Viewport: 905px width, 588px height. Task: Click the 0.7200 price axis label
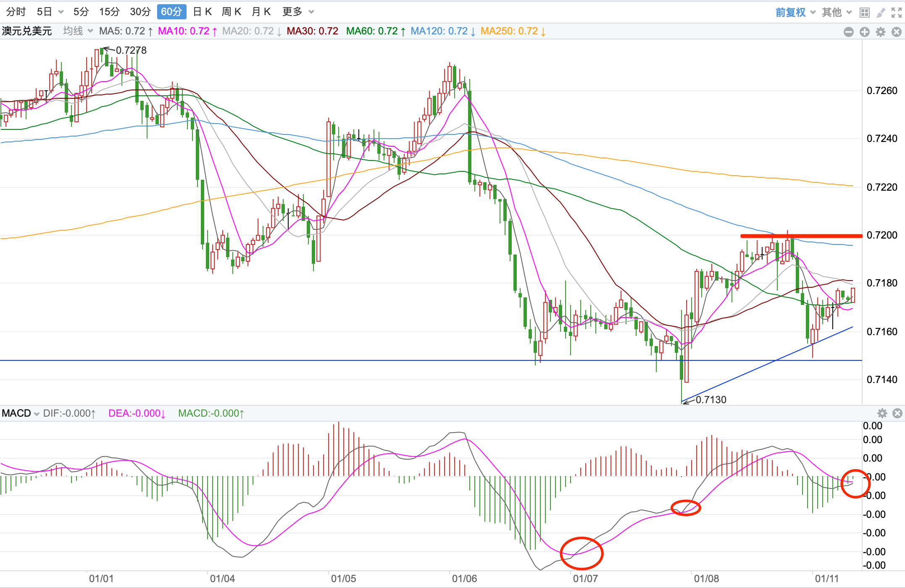click(x=882, y=235)
